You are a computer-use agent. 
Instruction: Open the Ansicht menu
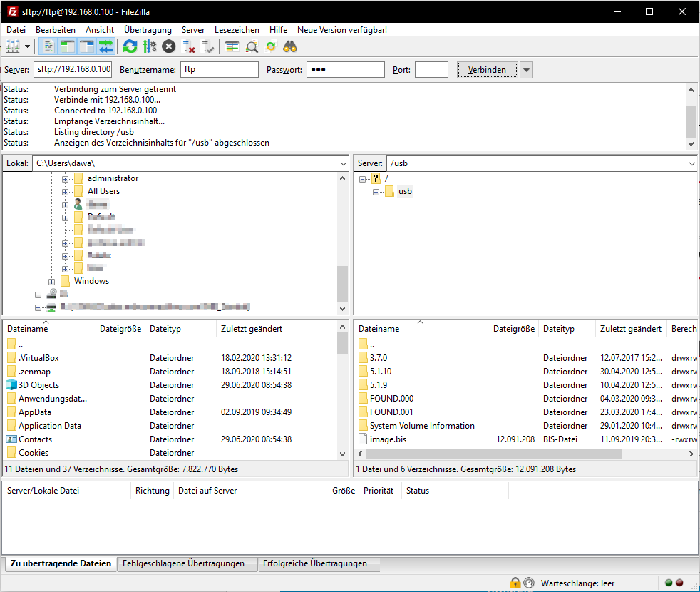pyautogui.click(x=100, y=30)
